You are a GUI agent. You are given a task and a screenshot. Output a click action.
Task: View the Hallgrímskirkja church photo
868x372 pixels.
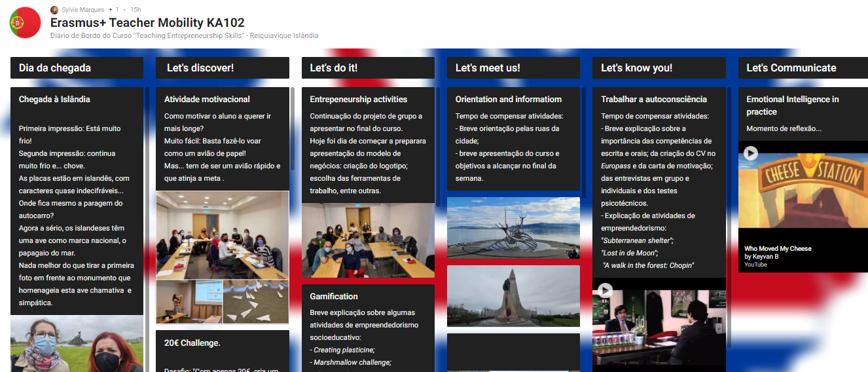click(513, 296)
